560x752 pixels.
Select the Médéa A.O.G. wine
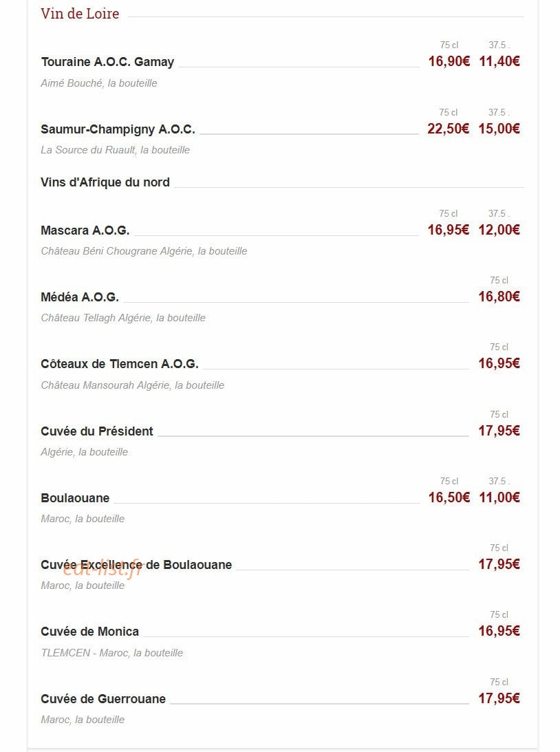(80, 297)
